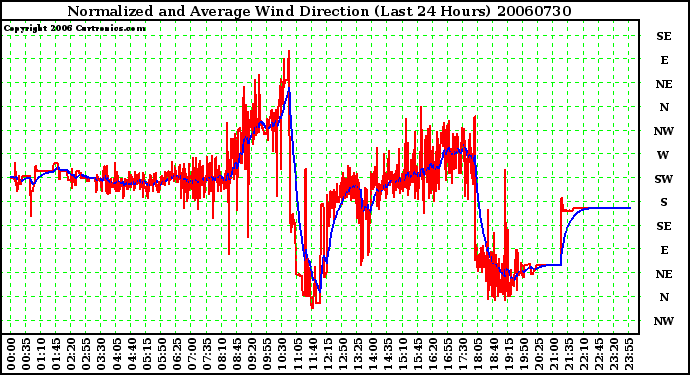Select the 00:00 time axis label
Screen dimensions: 690x375
pos(11,354)
